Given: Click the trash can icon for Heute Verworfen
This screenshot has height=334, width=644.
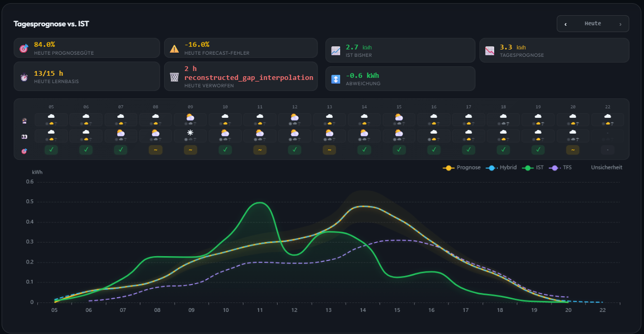Looking at the screenshot, I should [x=175, y=77].
